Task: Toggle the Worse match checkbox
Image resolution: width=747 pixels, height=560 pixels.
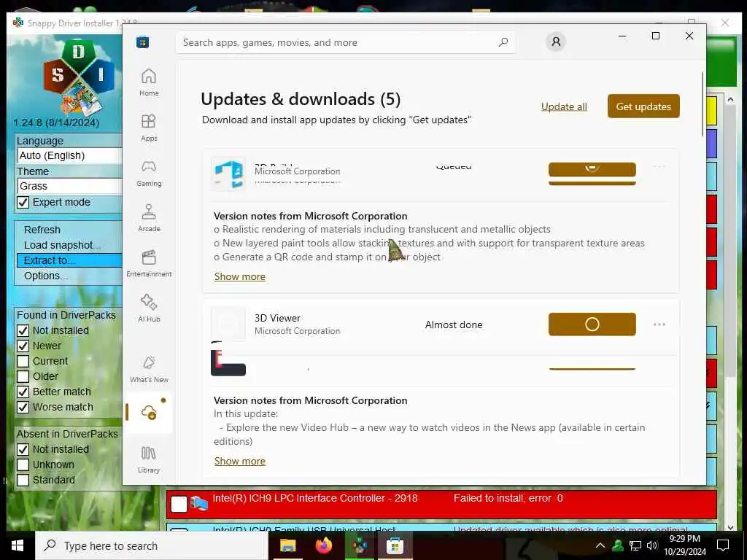Action: pos(23,407)
